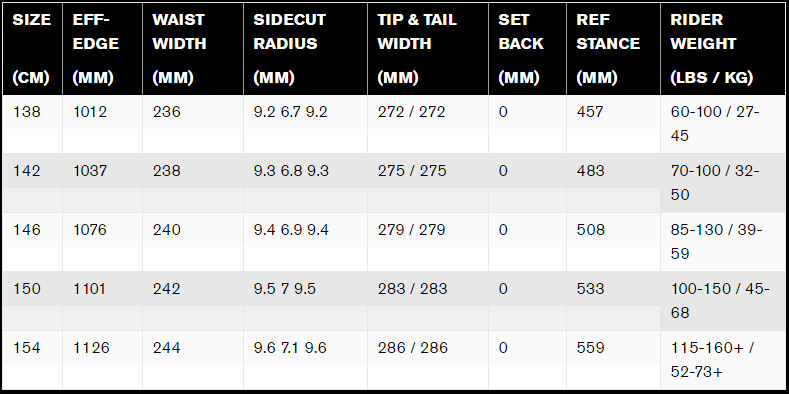
Task: Select the 138 size row cell
Action: coord(26,112)
